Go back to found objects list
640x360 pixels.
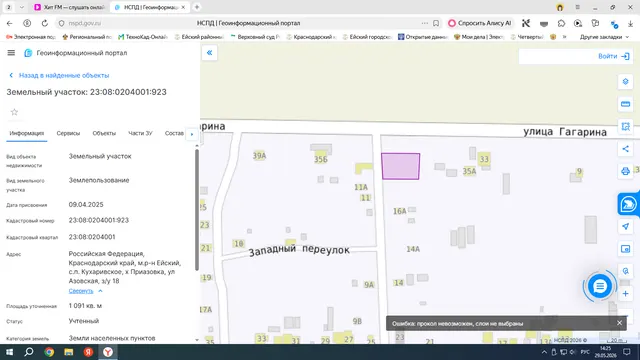coord(59,76)
